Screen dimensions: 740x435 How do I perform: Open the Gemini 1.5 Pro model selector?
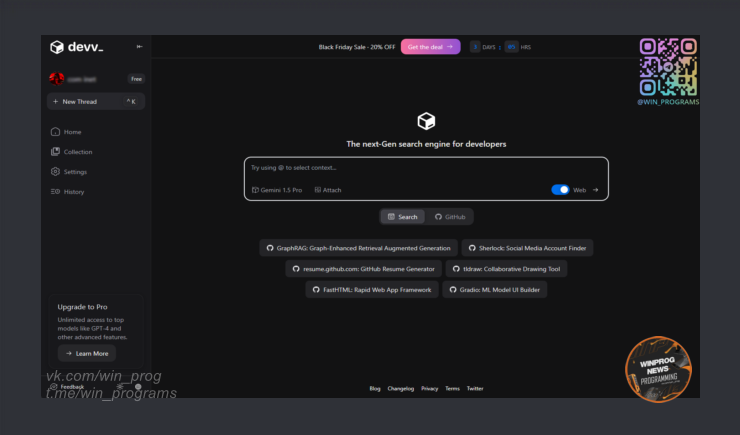(x=277, y=190)
